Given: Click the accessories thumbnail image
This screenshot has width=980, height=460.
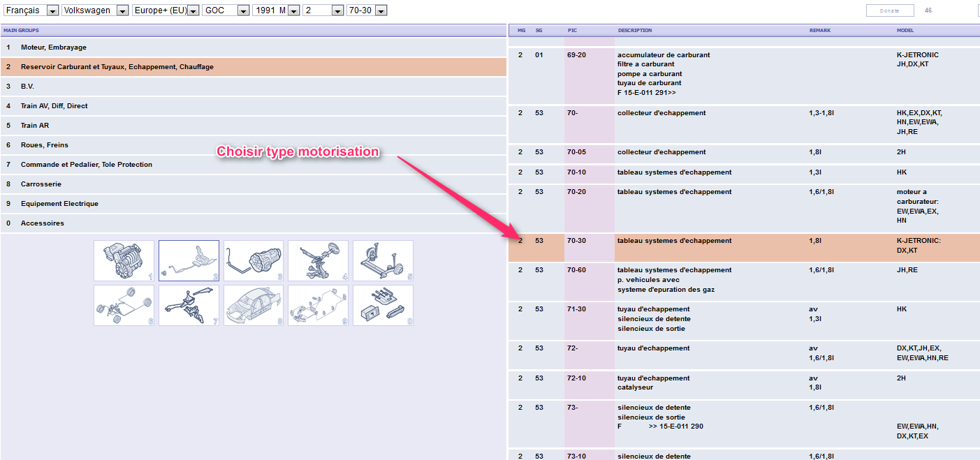Looking at the screenshot, I should pos(383,305).
